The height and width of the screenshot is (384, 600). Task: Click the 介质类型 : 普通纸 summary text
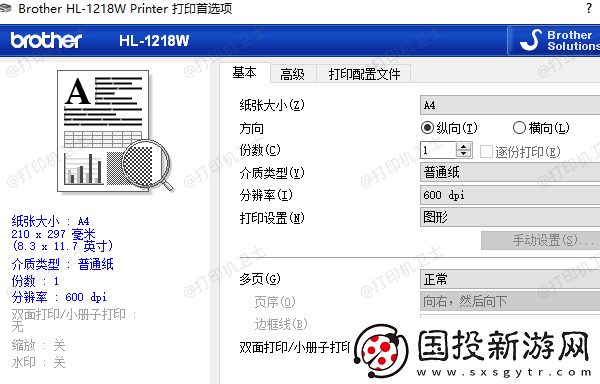click(62, 264)
